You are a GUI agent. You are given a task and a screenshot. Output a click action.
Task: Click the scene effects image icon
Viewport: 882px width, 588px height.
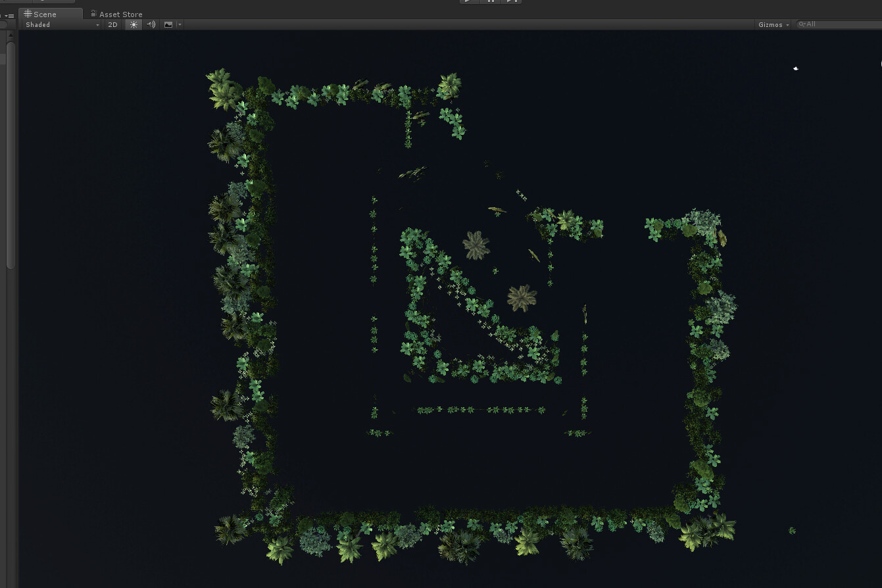click(x=168, y=24)
